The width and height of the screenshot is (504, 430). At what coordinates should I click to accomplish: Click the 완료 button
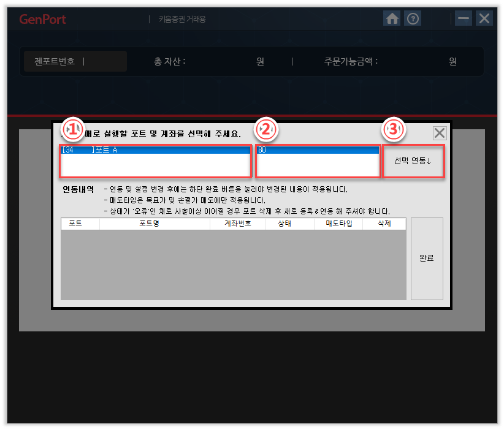[x=427, y=258]
